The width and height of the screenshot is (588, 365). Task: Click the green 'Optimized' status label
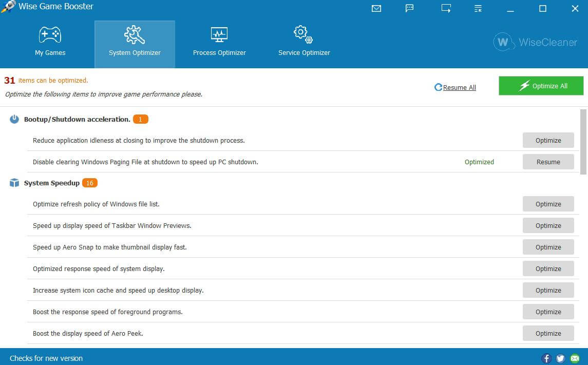click(479, 162)
